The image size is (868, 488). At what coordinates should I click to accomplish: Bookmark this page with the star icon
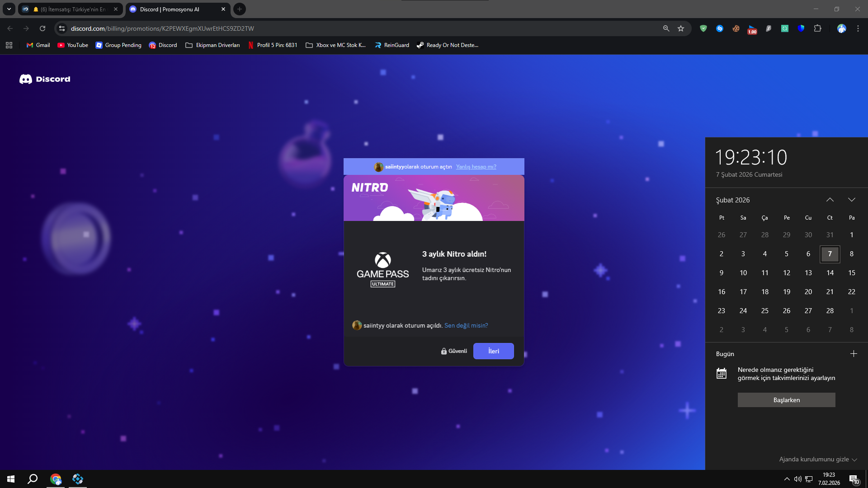click(x=681, y=28)
